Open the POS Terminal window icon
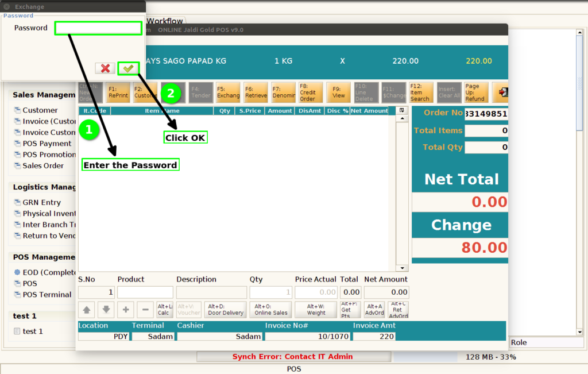Viewport: 588px width, 374px height. click(x=17, y=295)
